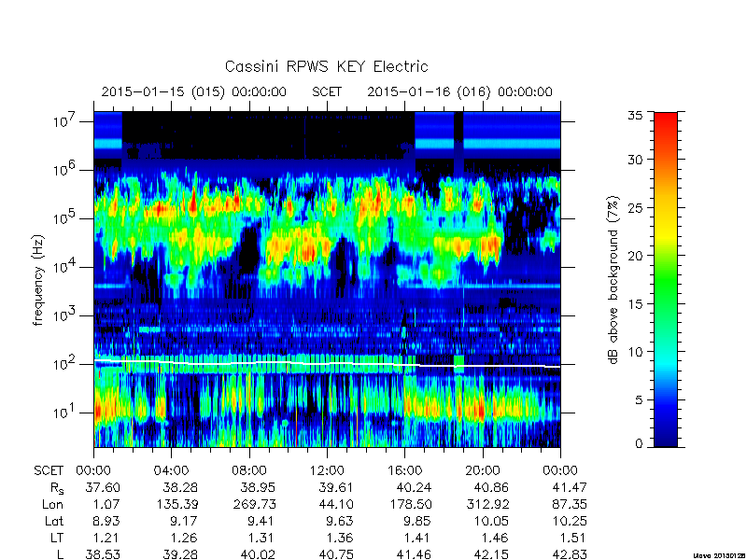Click the 10^4 frequency axis label
This screenshot has height=560, width=747.
coord(64,266)
